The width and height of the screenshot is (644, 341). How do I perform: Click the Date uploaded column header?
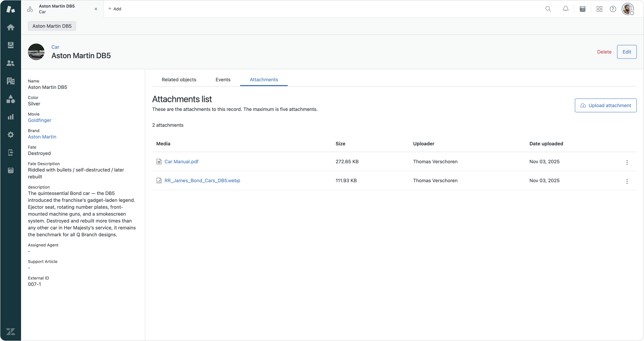coord(546,144)
